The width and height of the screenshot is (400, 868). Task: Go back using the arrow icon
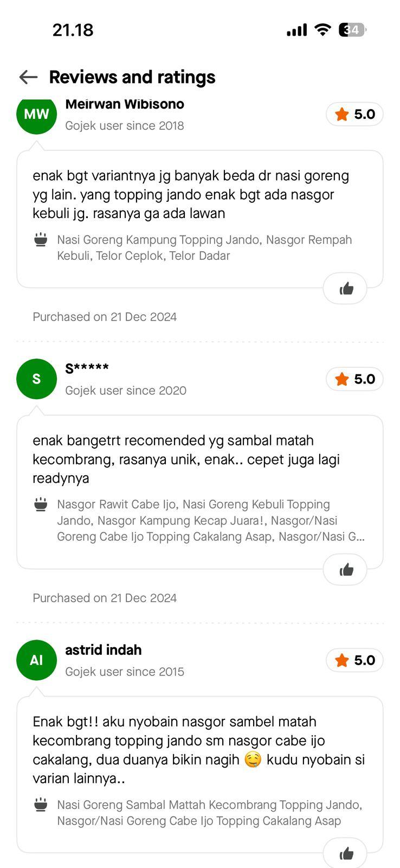[28, 77]
